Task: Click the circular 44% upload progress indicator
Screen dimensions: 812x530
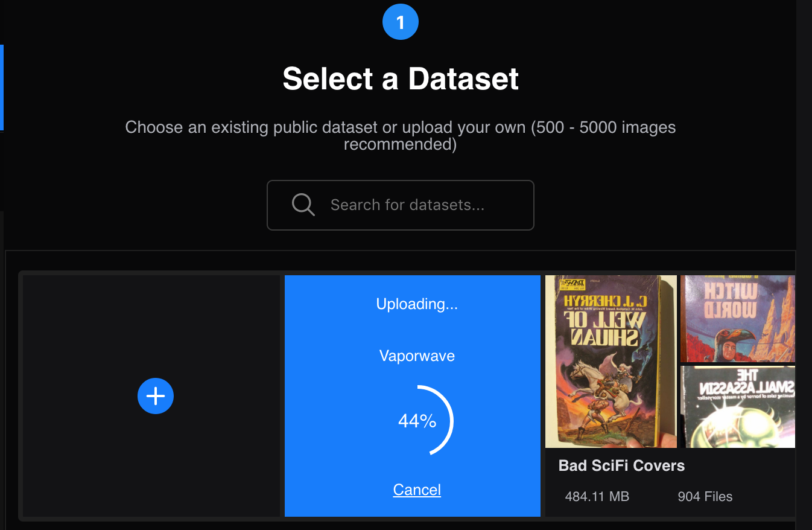Action: point(417,421)
